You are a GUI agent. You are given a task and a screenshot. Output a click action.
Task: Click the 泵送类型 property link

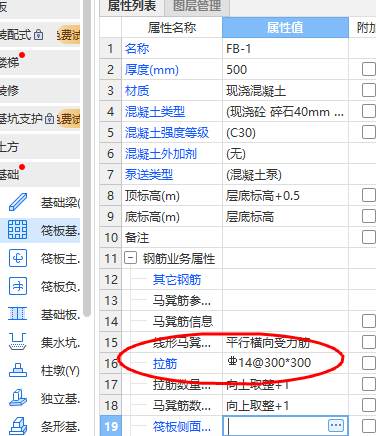click(x=149, y=174)
